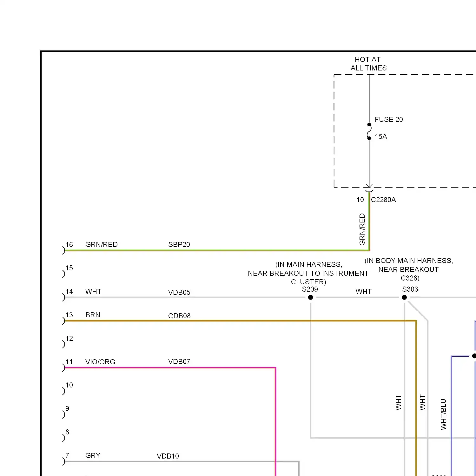
Task: Click pin number 7
Action: coord(67,455)
